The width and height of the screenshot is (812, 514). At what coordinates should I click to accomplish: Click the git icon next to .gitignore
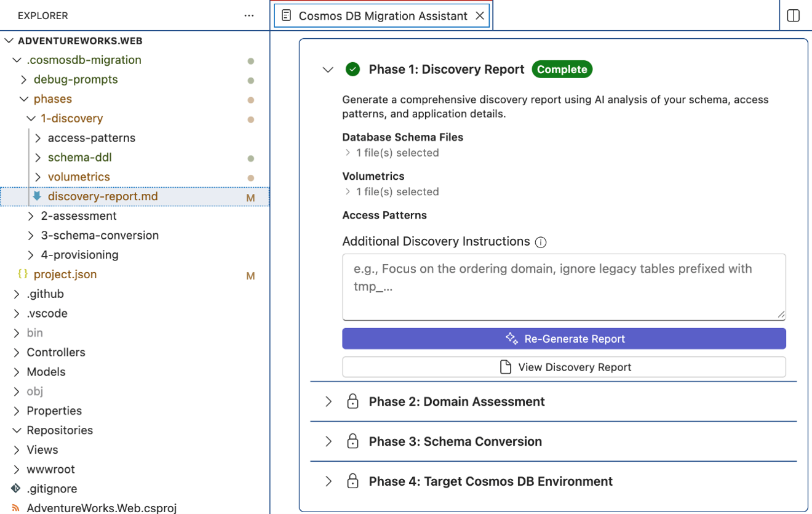(x=16, y=488)
